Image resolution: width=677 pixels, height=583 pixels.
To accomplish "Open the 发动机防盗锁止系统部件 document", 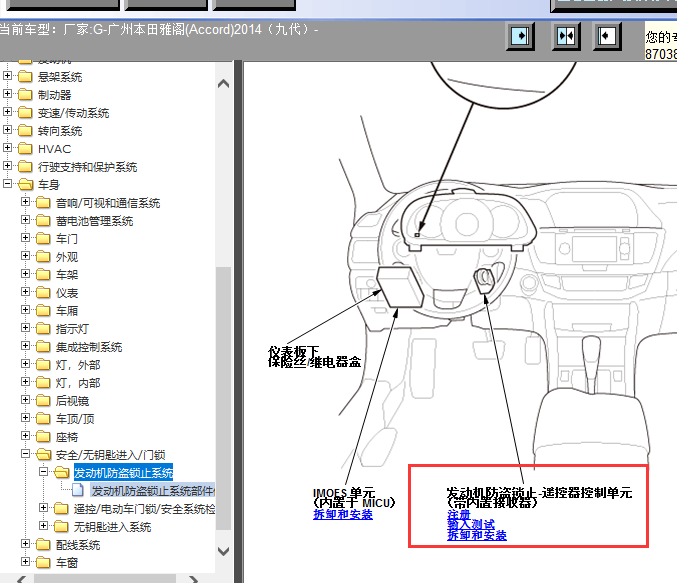I will pos(153,491).
